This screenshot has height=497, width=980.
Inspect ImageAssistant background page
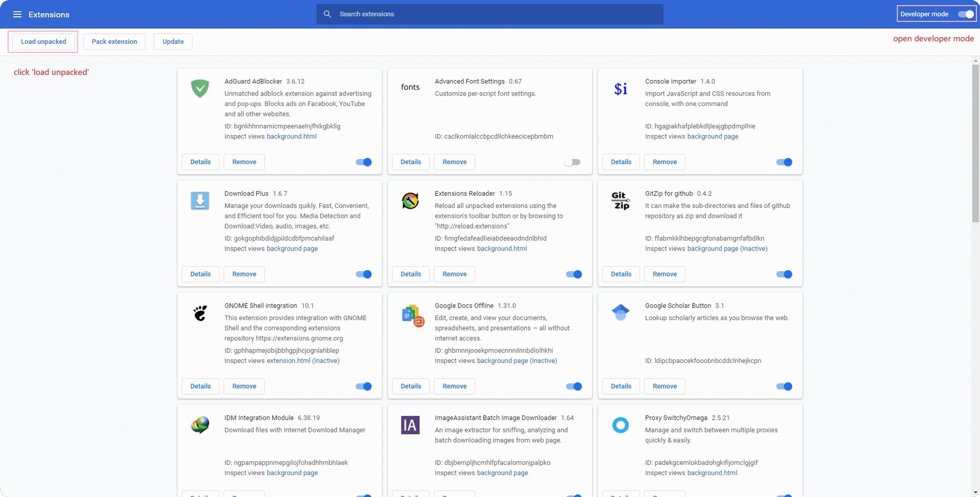pos(503,473)
